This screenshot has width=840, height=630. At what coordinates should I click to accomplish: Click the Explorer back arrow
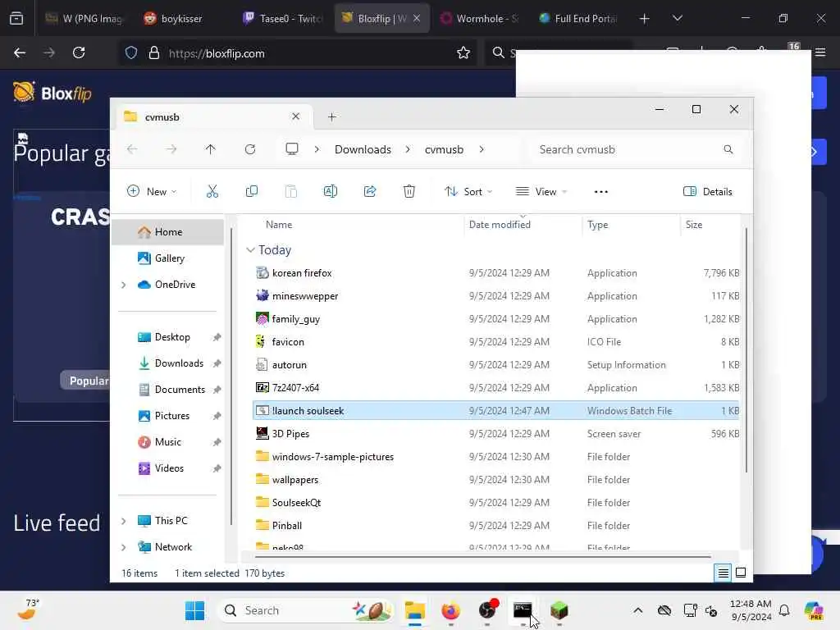click(x=132, y=149)
